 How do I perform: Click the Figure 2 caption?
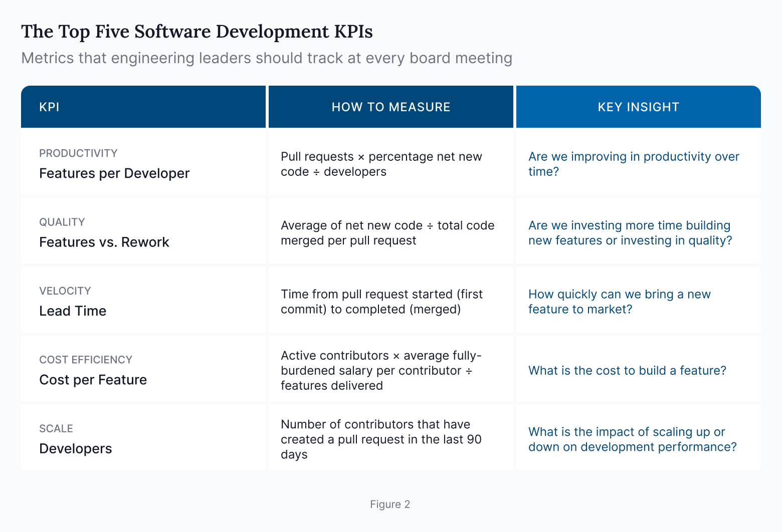390,504
